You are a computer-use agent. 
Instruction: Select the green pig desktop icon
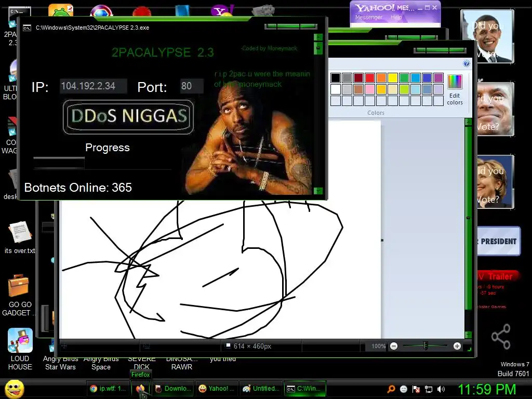tap(61, 10)
